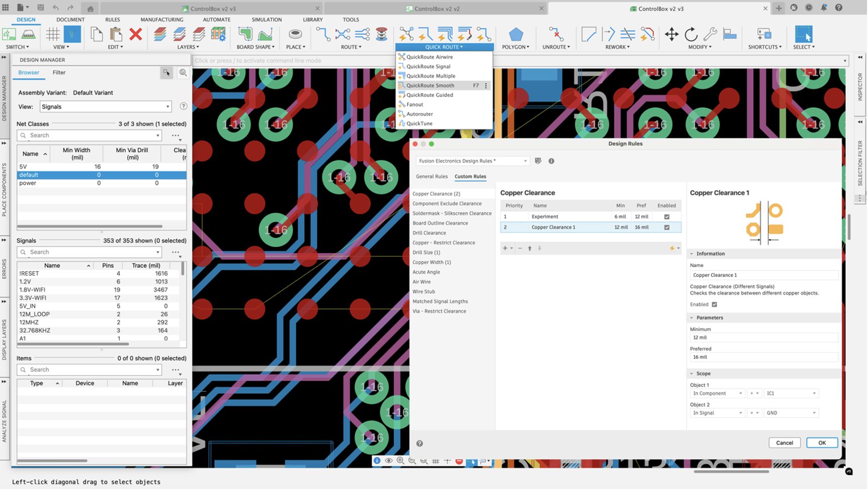Enable the Copper Clearance 1 rule checkbox

[667, 227]
